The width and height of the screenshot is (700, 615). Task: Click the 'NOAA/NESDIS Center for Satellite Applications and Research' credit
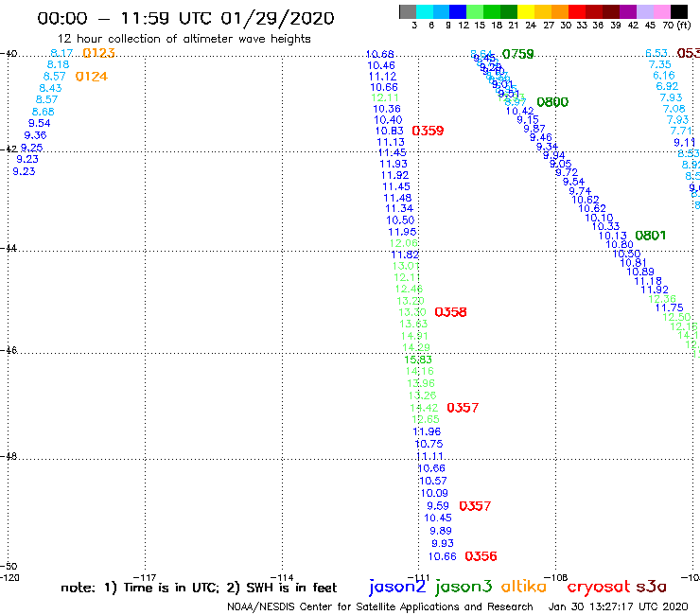click(x=380, y=607)
